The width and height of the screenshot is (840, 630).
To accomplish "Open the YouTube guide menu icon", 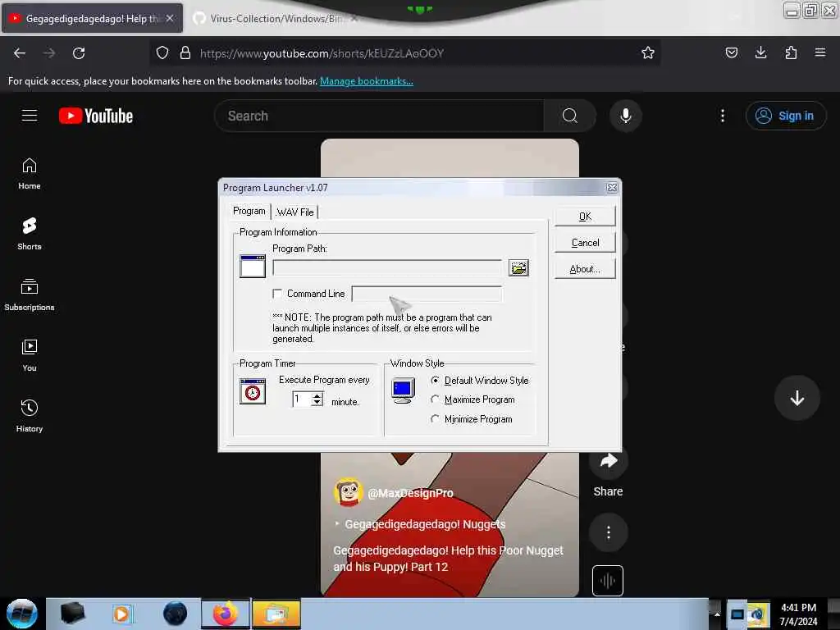I will [x=30, y=116].
